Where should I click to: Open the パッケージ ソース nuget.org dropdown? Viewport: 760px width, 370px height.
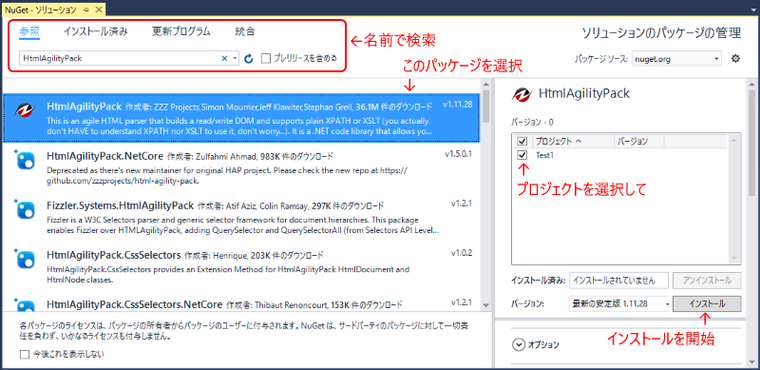(x=677, y=59)
